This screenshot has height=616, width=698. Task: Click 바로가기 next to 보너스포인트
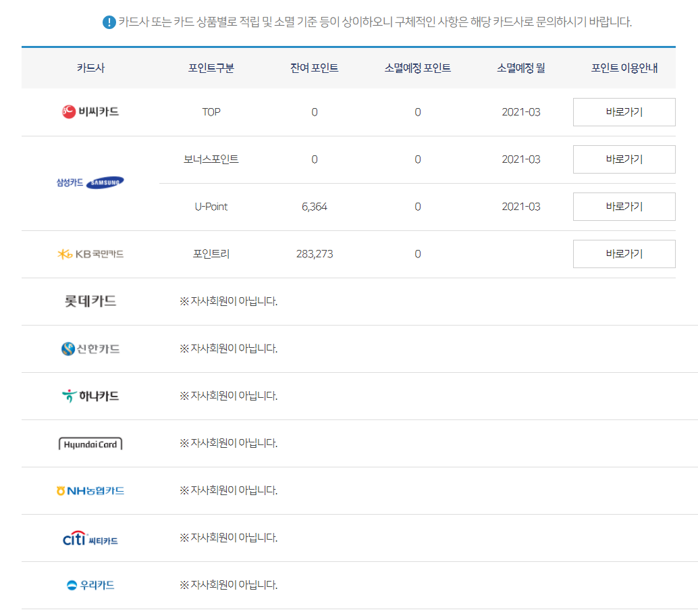tap(623, 159)
